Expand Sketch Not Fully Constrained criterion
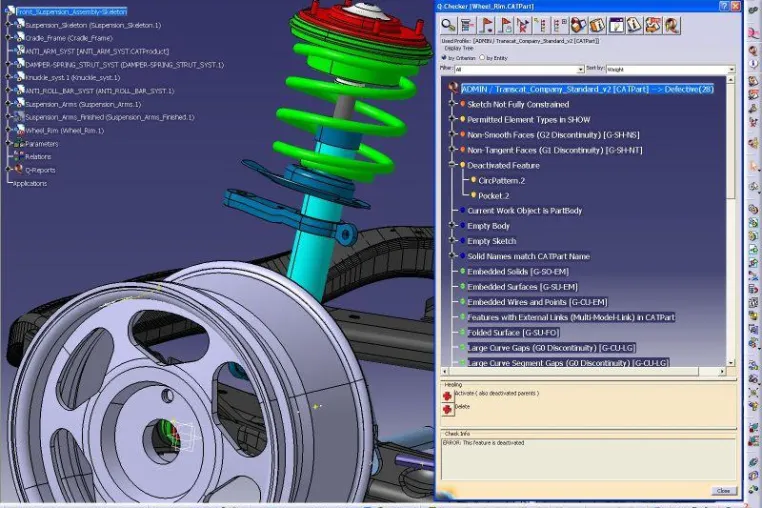Image resolution: width=762 pixels, height=508 pixels. [452, 104]
